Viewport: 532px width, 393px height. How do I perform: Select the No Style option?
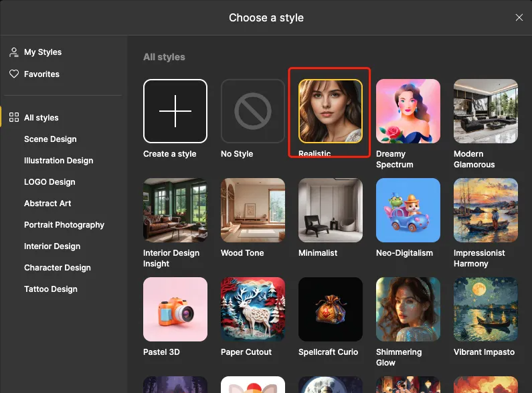(253, 111)
